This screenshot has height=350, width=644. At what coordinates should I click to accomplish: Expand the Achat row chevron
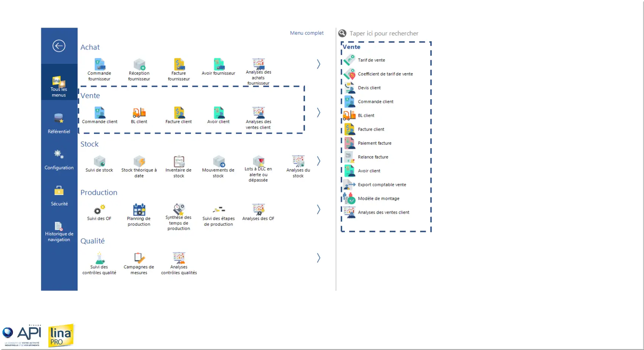(x=319, y=64)
